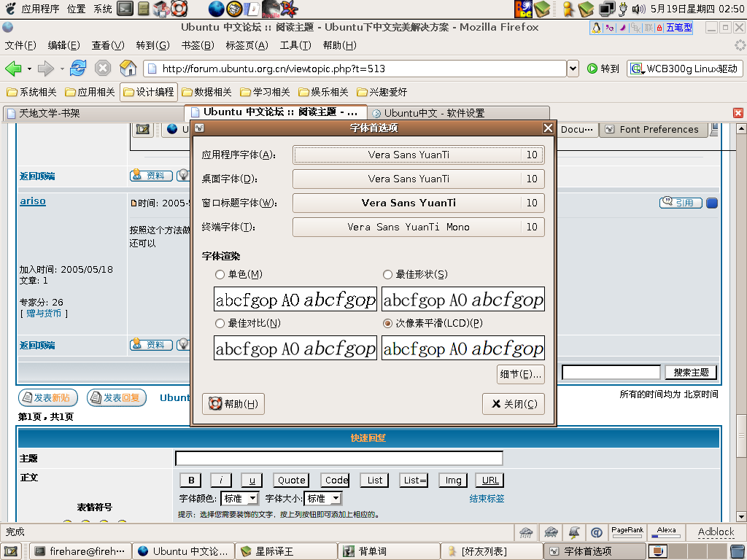
Task: Select the 单色(M) rendering radio button
Action: click(220, 274)
